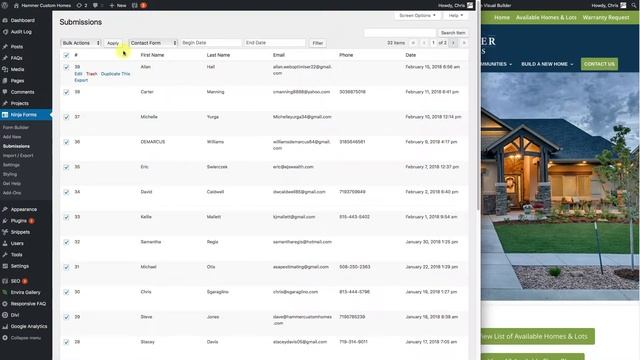The image size is (640, 360).
Task: Click the New plus icon in admin bar
Action: tap(111, 5)
